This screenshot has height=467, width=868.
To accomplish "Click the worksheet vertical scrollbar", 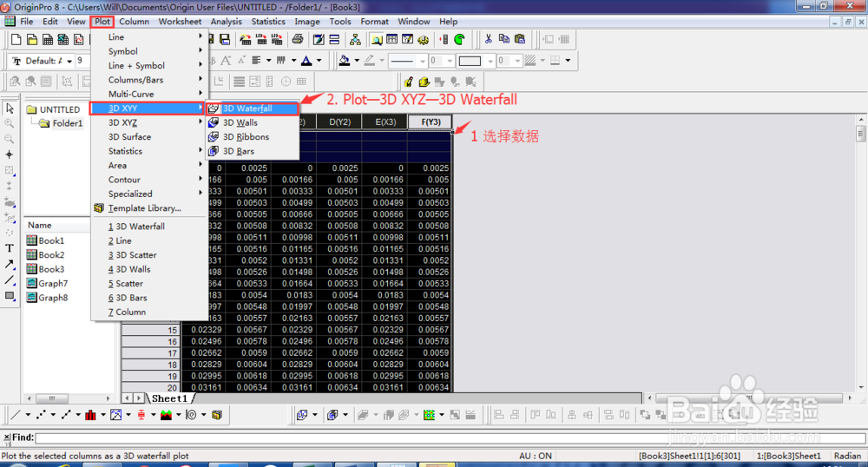I will pyautogui.click(x=859, y=254).
